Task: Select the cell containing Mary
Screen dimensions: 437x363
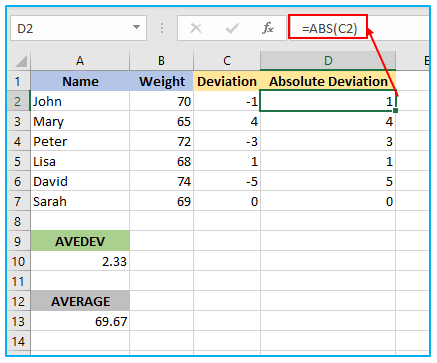Action: (x=80, y=121)
